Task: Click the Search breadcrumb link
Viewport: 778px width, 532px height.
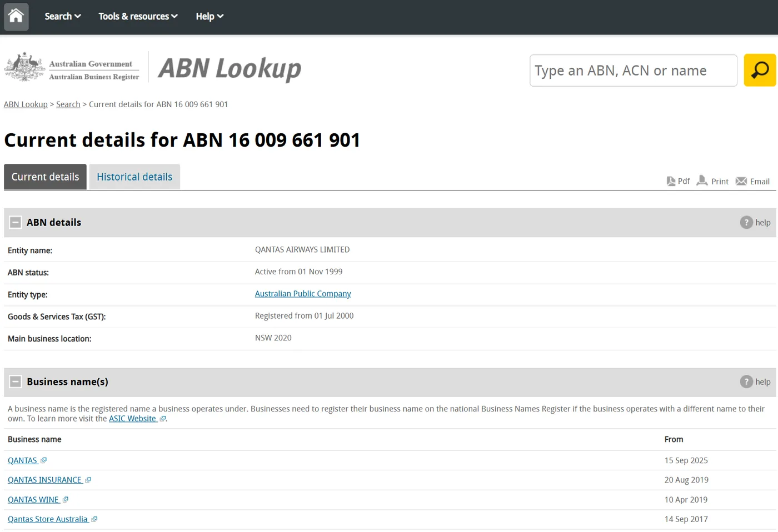Action: [68, 104]
